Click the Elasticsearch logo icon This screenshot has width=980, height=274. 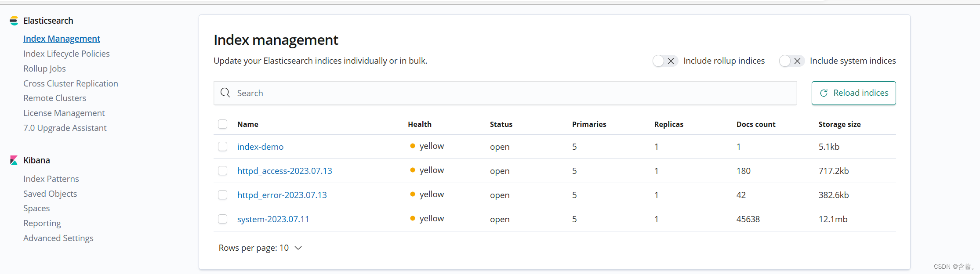14,21
